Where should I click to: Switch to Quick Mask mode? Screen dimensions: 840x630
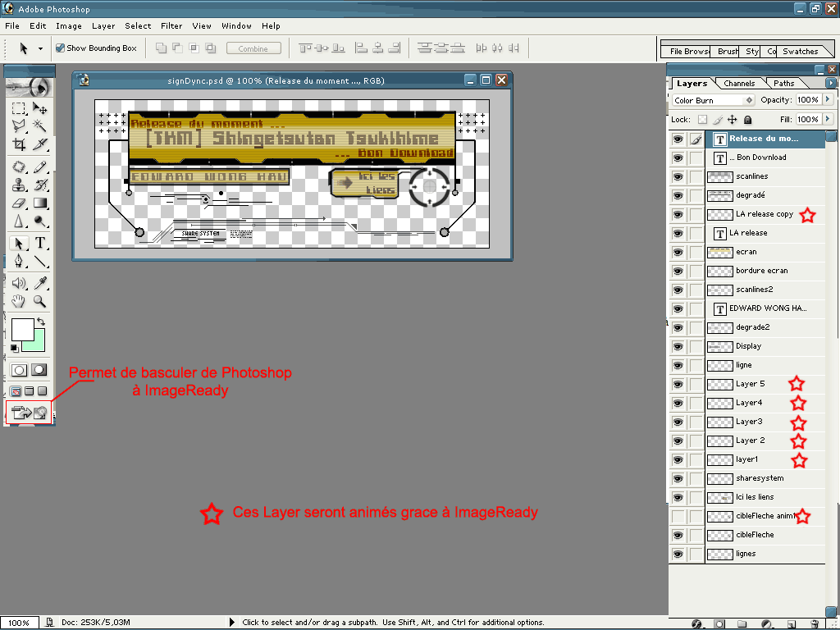tap(39, 370)
